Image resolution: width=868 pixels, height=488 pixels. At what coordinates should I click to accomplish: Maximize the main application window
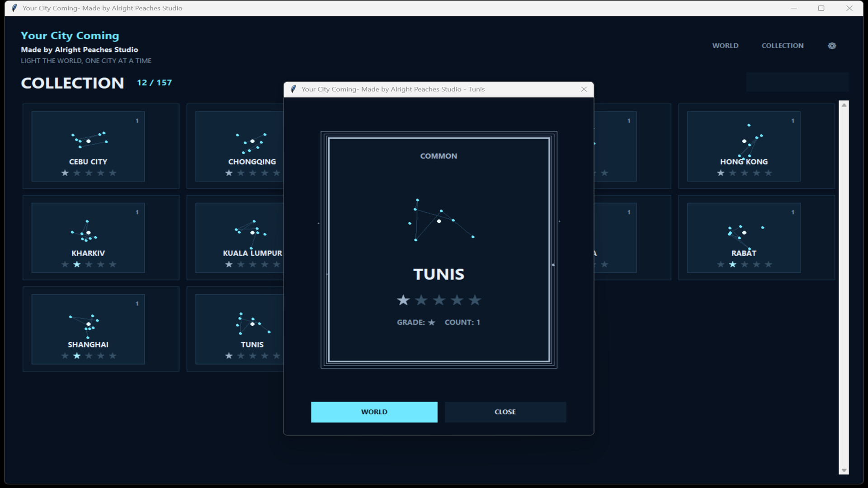[821, 8]
